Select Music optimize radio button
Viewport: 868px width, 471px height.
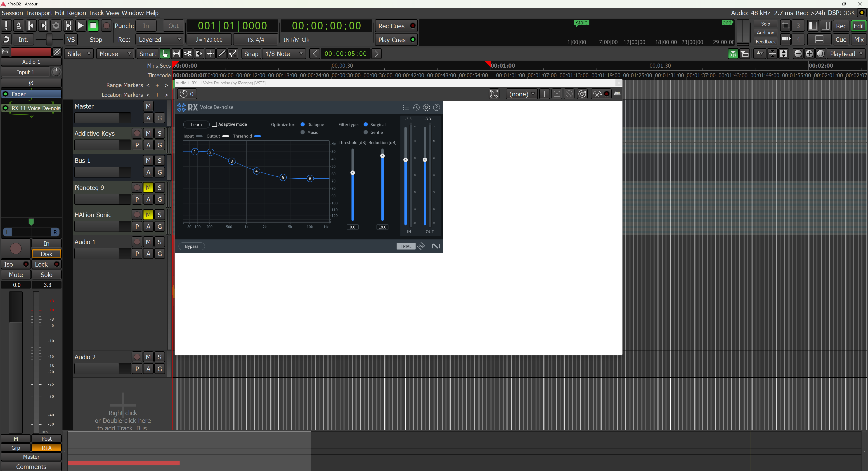pos(303,133)
